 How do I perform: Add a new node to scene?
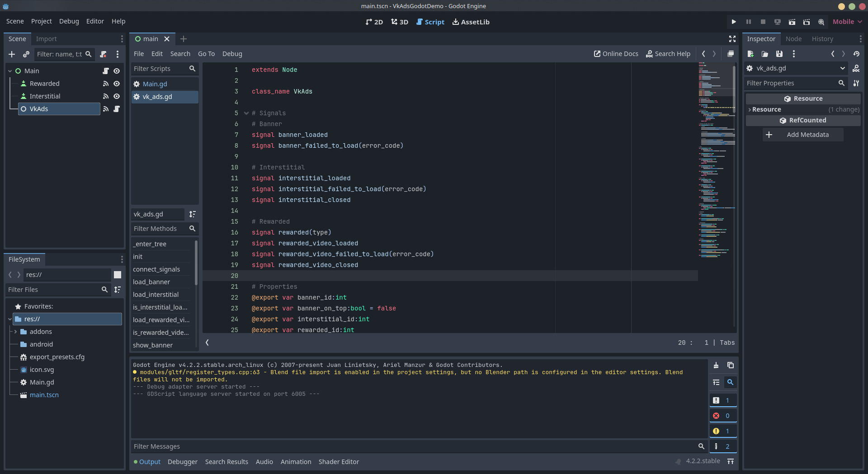pyautogui.click(x=12, y=54)
